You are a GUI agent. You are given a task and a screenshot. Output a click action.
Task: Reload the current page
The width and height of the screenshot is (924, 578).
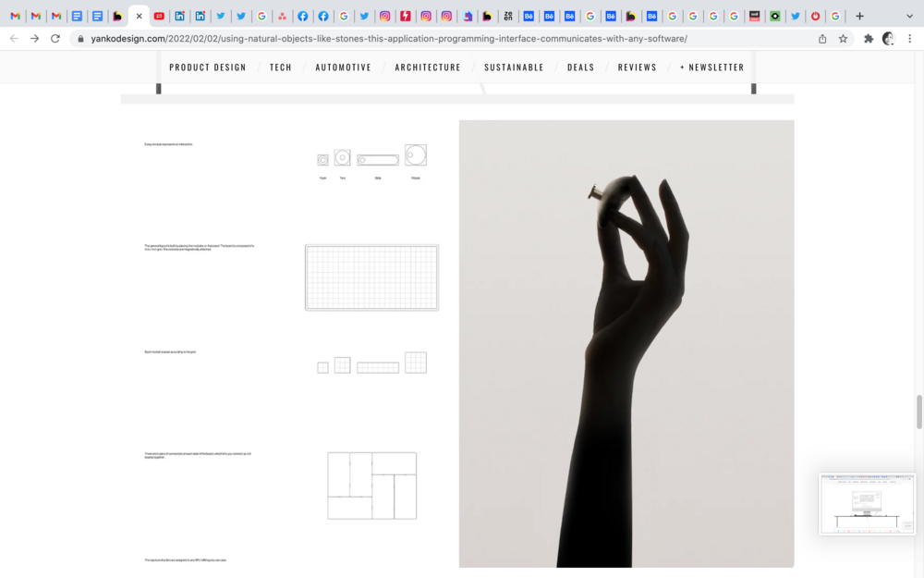[55, 39]
